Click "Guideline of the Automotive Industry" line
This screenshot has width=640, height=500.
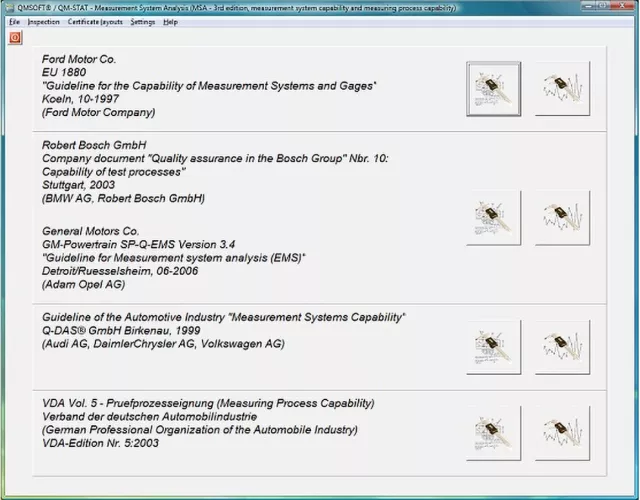[224, 318]
